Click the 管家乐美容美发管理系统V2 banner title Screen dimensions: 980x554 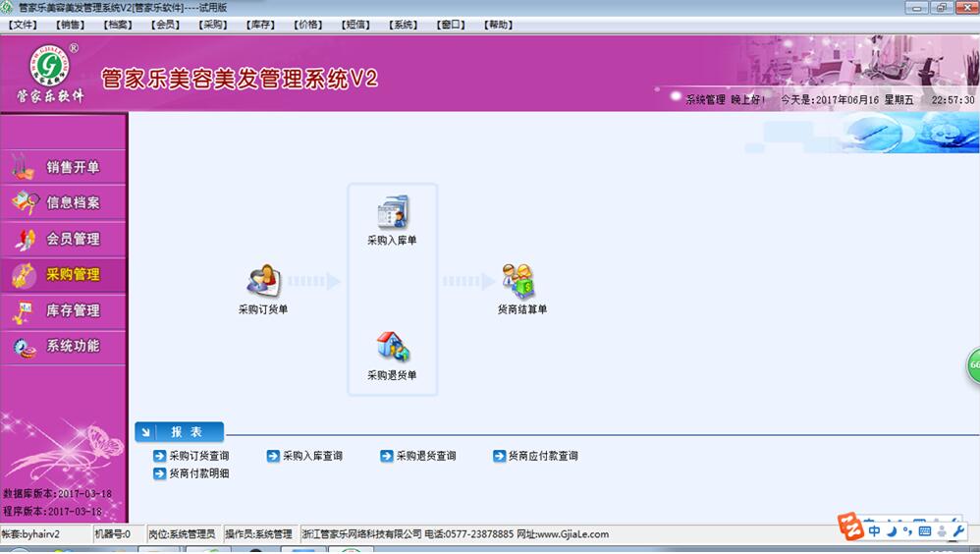pyautogui.click(x=240, y=79)
